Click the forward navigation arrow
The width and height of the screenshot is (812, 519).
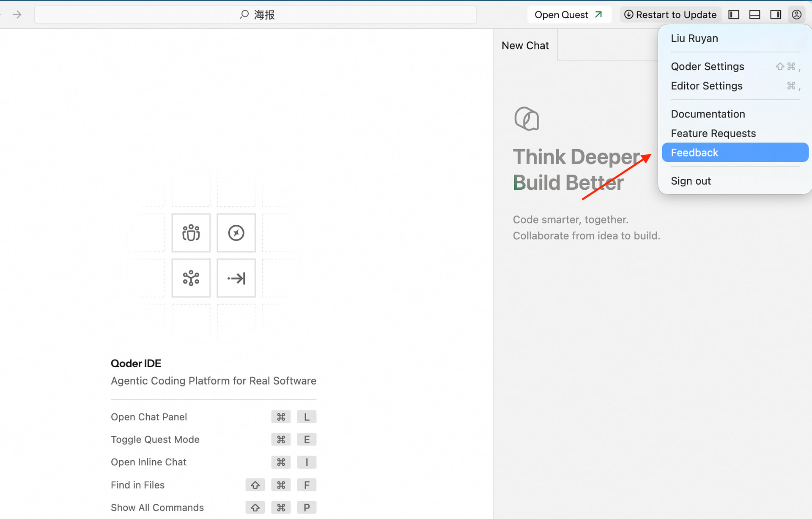click(17, 15)
